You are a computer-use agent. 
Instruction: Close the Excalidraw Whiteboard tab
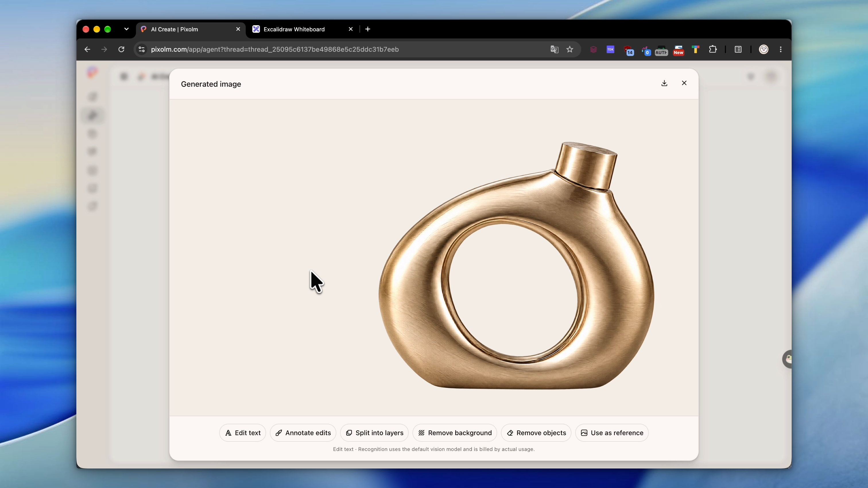pos(350,29)
